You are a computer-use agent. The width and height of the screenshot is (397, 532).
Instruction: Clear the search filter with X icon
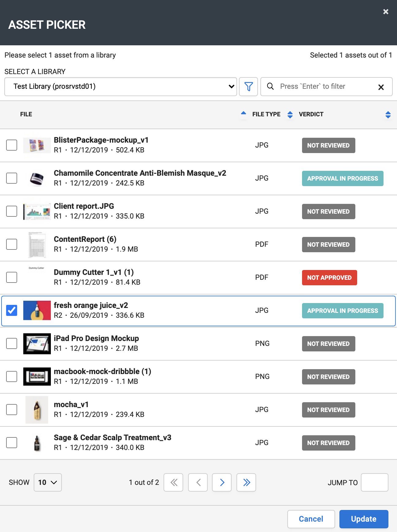(x=381, y=87)
